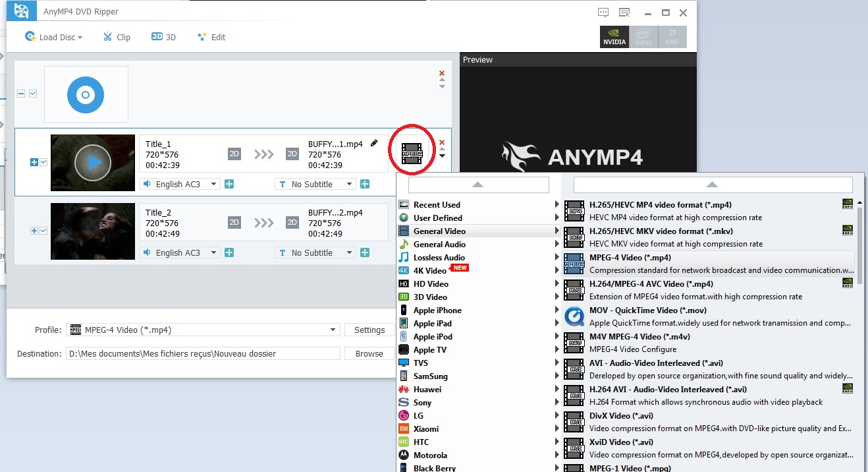
Task: Click the rename pencil beside BUFFY...1.mp4
Action: click(x=375, y=143)
